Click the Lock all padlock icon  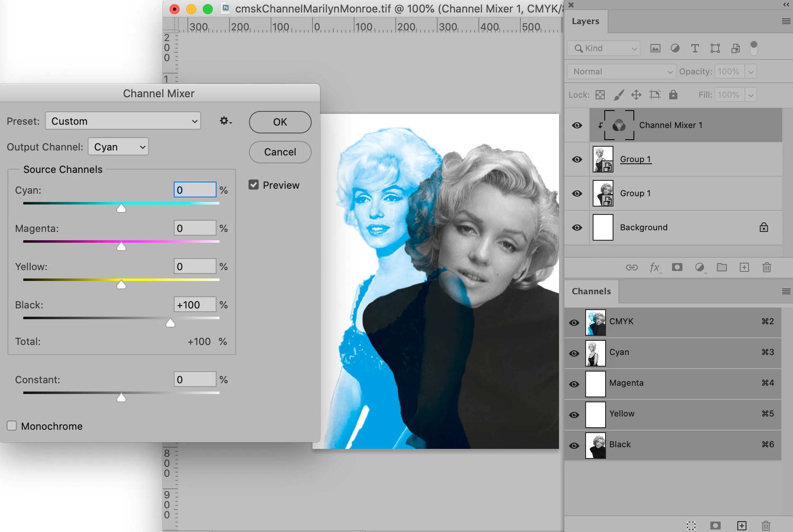tap(673, 95)
